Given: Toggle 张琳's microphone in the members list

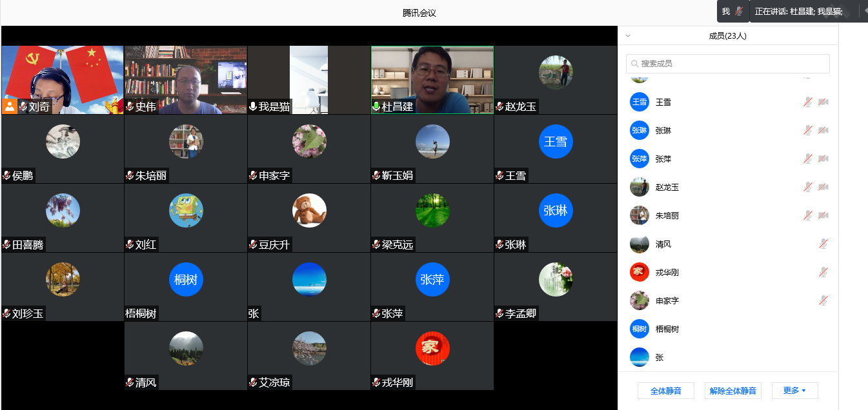Looking at the screenshot, I should (807, 130).
